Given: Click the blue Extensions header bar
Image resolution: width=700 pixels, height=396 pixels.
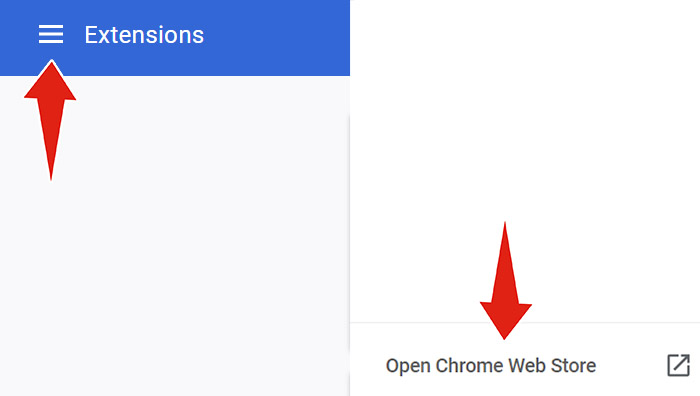Looking at the screenshot, I should [175, 38].
